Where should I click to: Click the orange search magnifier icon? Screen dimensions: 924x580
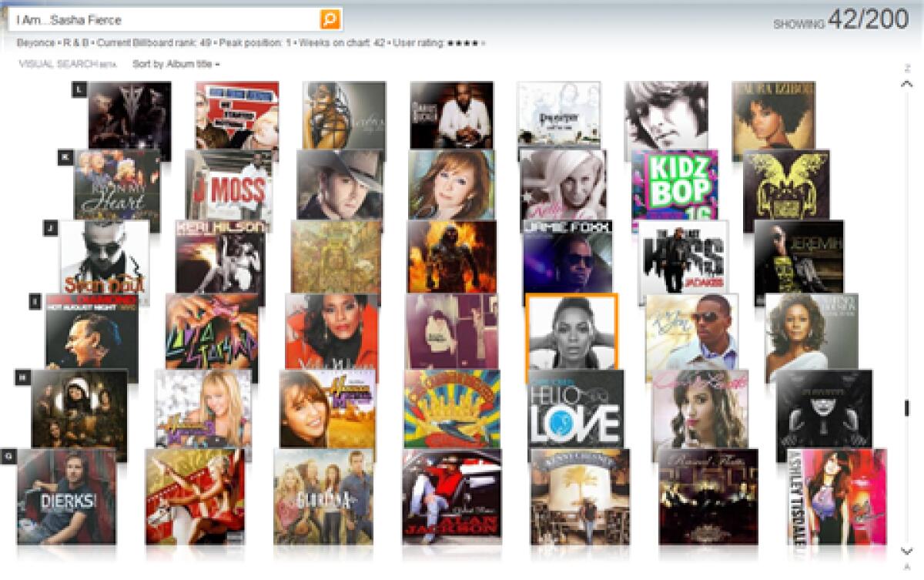[x=330, y=19]
